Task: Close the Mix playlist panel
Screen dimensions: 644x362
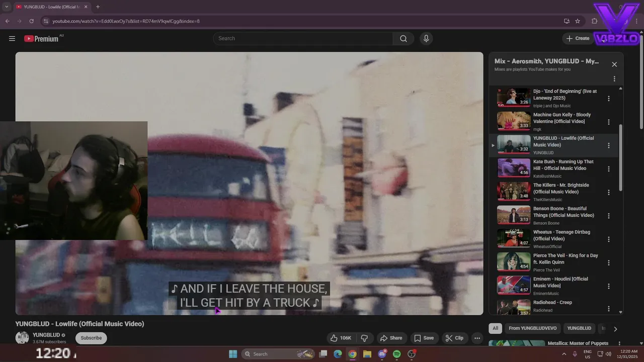Action: (614, 64)
